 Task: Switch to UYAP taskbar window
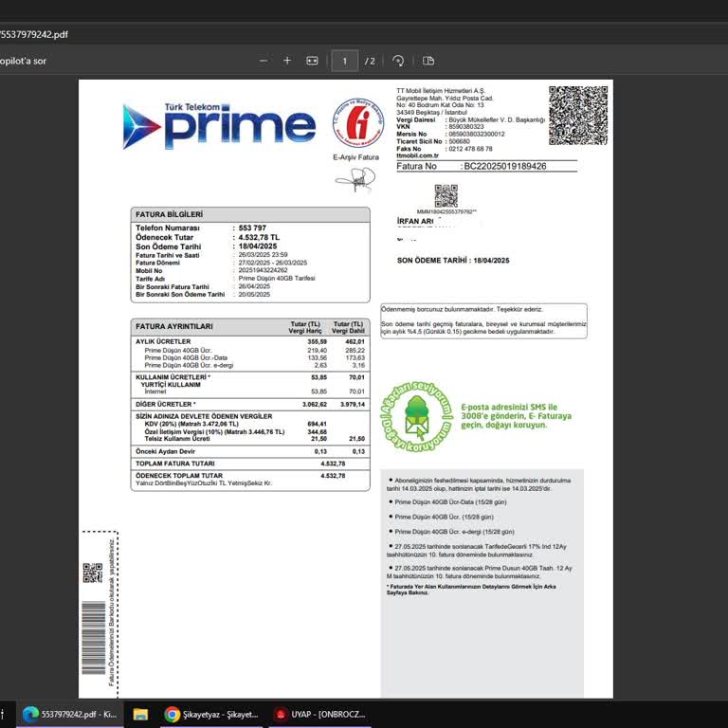point(319,714)
